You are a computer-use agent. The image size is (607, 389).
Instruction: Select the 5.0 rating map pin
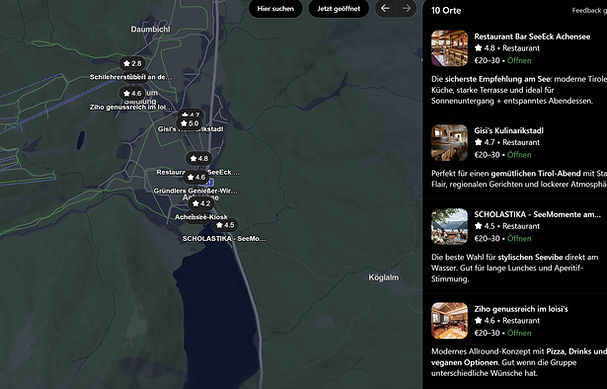point(190,124)
